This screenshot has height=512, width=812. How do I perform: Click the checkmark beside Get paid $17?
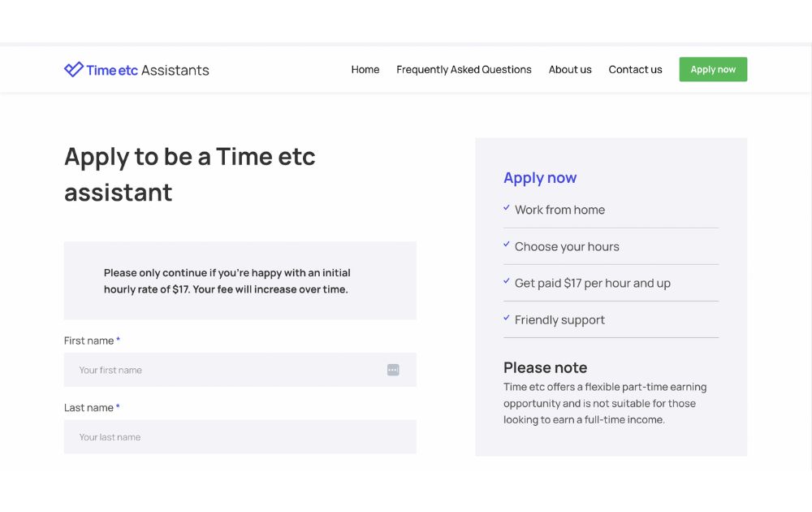(x=507, y=281)
